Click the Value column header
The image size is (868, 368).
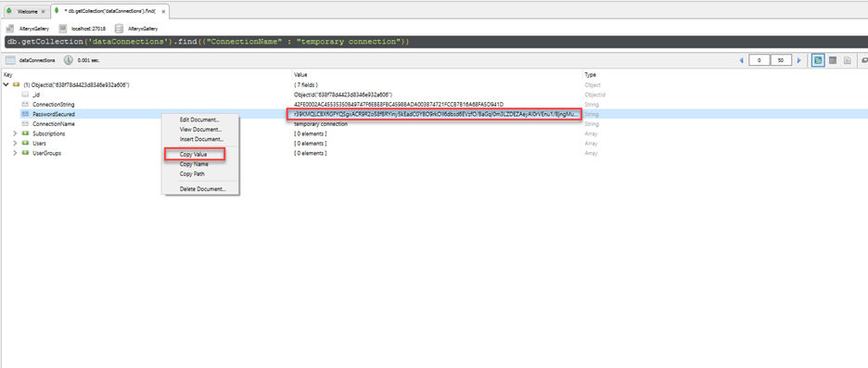pyautogui.click(x=300, y=74)
